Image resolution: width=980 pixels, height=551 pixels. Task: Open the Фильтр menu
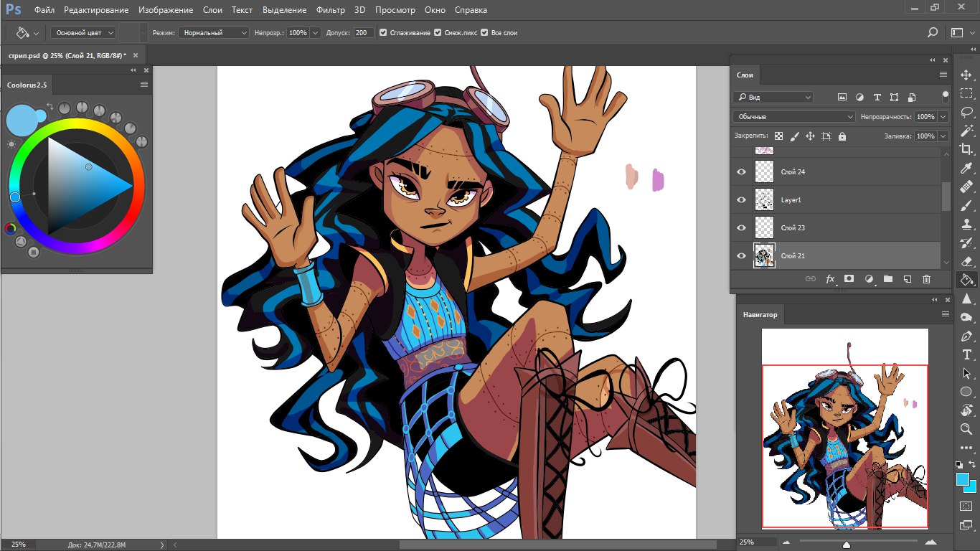(331, 10)
